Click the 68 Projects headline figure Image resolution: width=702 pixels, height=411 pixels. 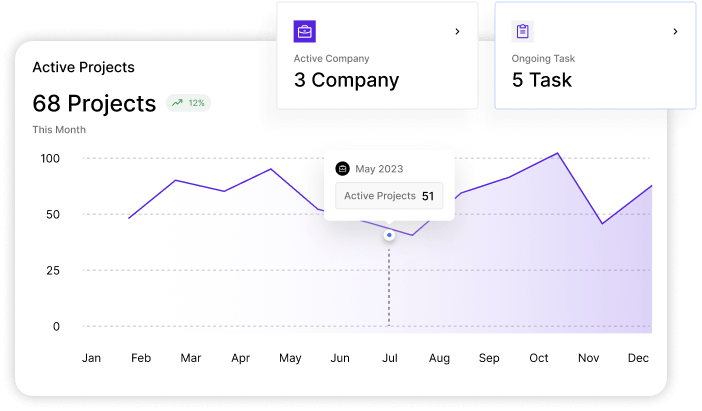pos(94,103)
